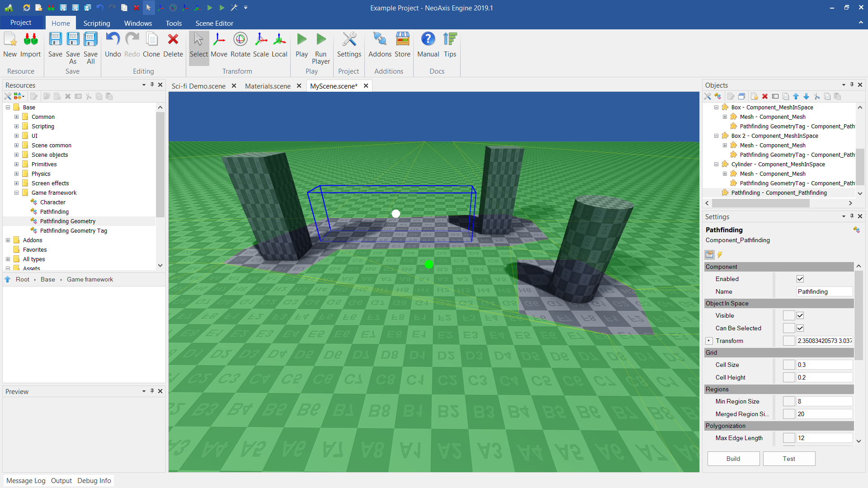Select the Move transform tool
Screen dimensions: 868x488
point(219,45)
